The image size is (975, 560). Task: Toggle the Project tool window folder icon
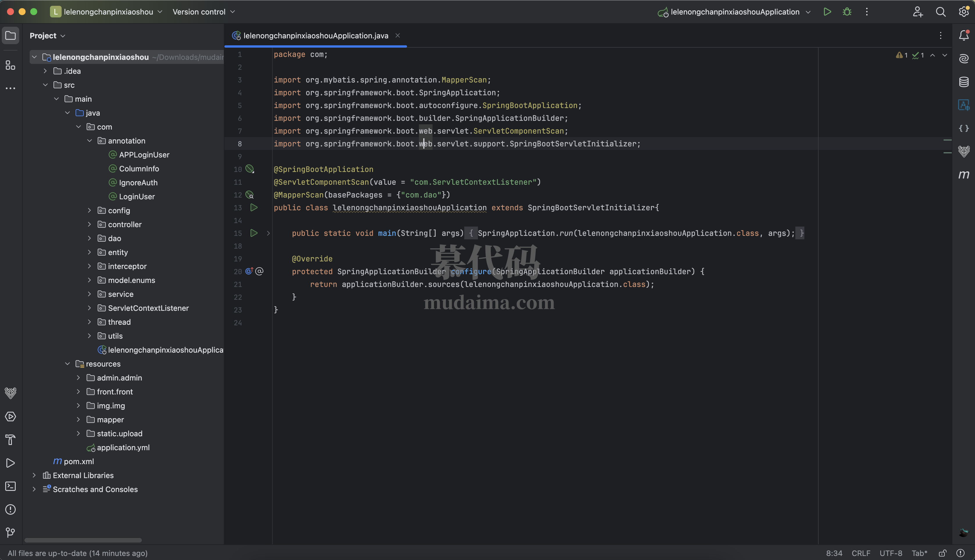tap(10, 35)
